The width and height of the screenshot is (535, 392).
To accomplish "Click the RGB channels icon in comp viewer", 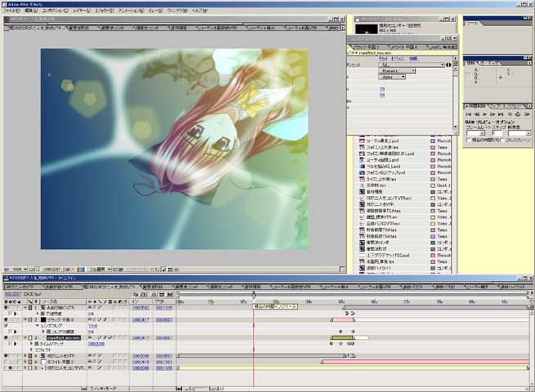I will click(x=81, y=269).
